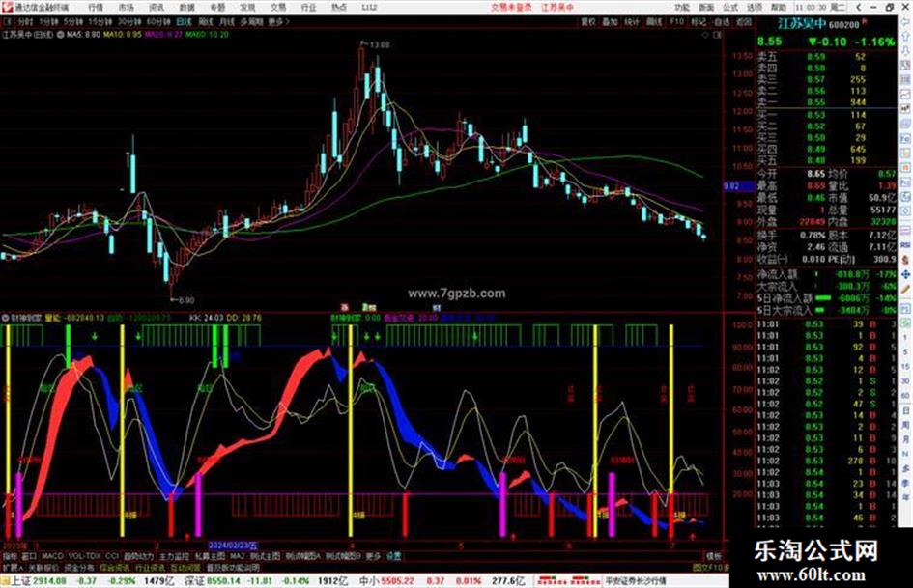Click the blue four-way move icon
This screenshot has width=913, height=588.
(x=905, y=274)
